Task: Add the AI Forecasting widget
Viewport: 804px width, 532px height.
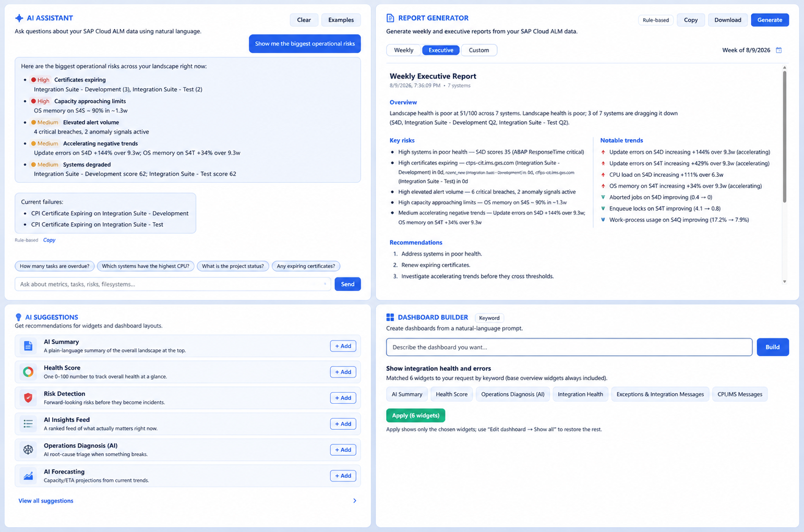Action: click(343, 476)
